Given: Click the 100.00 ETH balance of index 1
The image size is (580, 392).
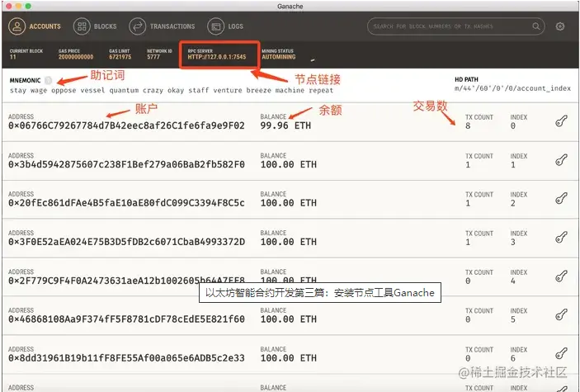Looking at the screenshot, I should (x=289, y=164).
